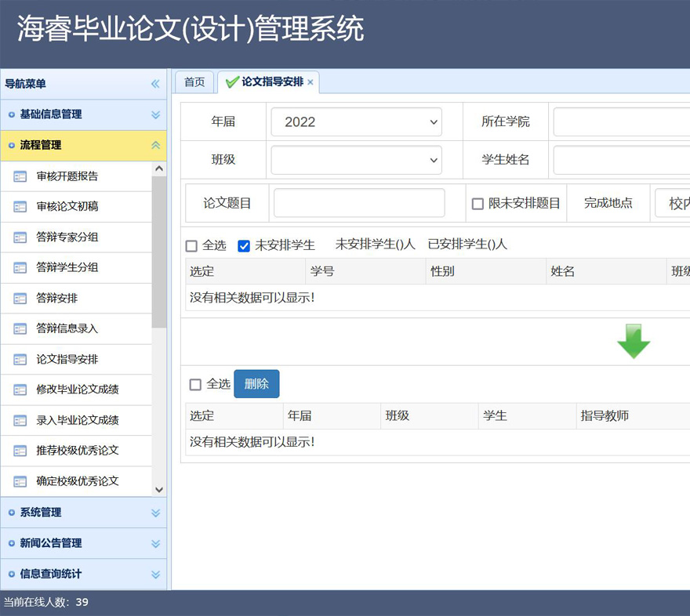The height and width of the screenshot is (616, 690).
Task: Click the icon beside 审核开题报告
Action: tap(20, 176)
